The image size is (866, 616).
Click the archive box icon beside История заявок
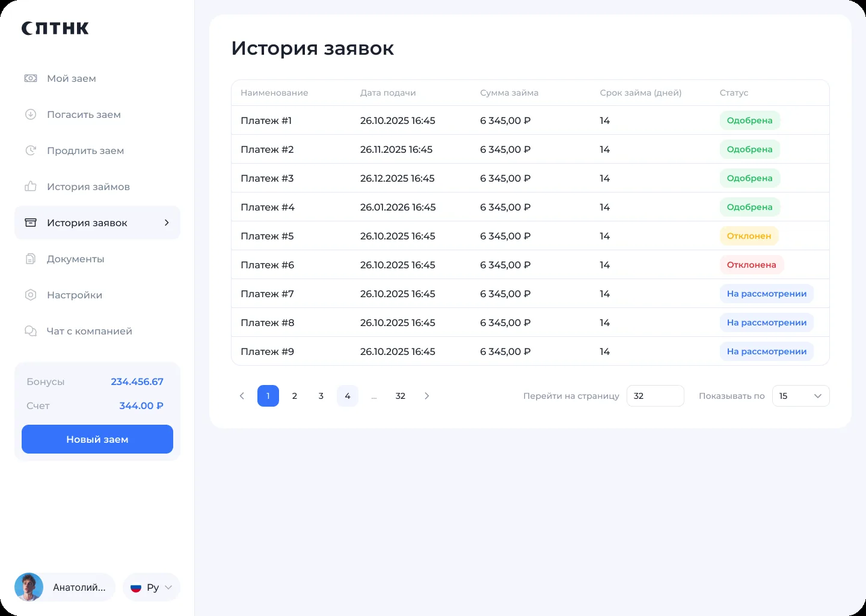[31, 223]
